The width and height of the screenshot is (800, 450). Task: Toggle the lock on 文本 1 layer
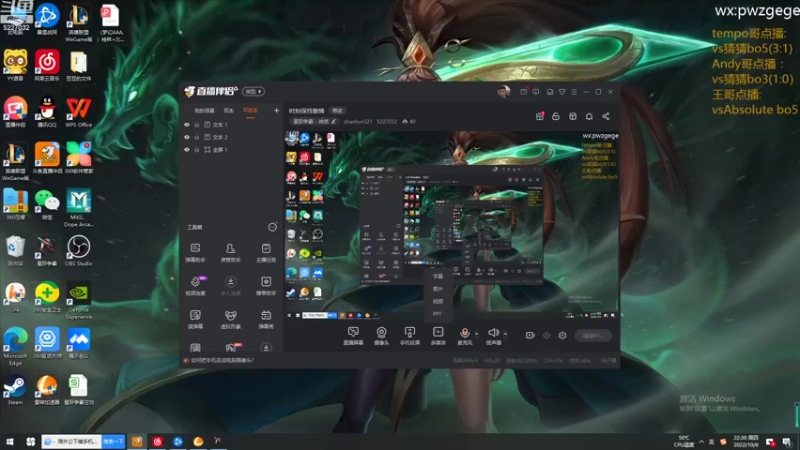(x=196, y=124)
